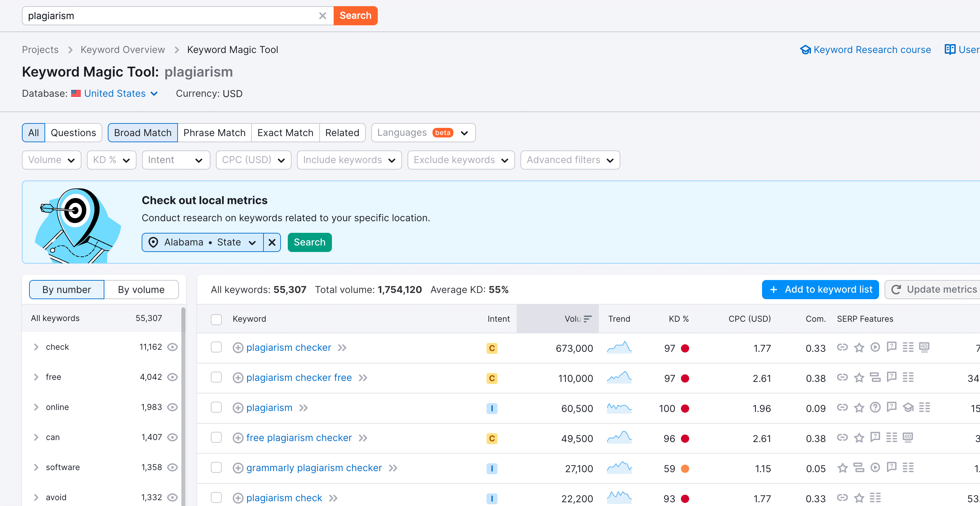
Task: Check the plagiarism checker row checkbox
Action: 216,347
